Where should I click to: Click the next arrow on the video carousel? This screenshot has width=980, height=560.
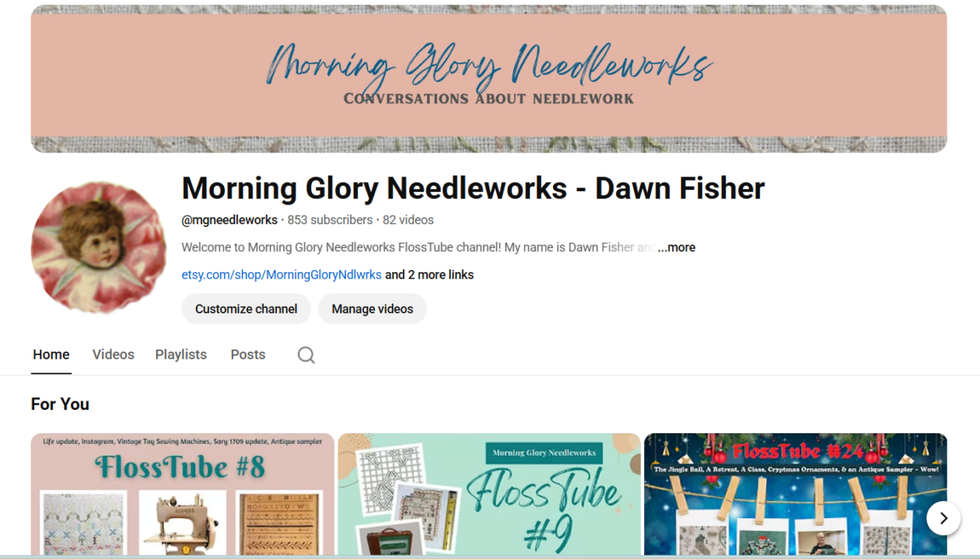click(x=943, y=518)
